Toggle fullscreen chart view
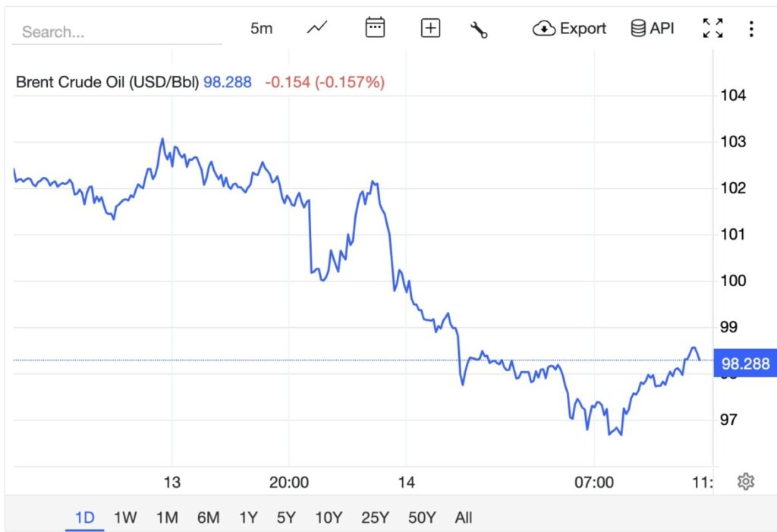This screenshot has width=777, height=532. (x=713, y=29)
